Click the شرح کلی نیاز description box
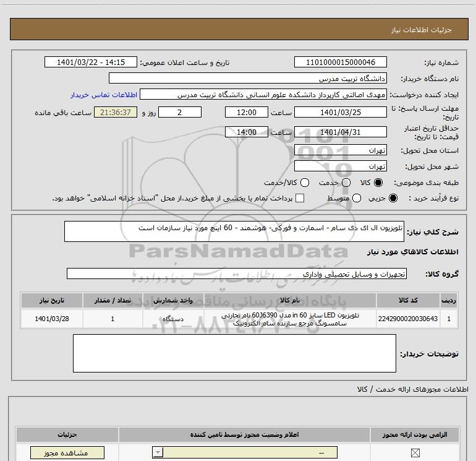 click(x=234, y=231)
